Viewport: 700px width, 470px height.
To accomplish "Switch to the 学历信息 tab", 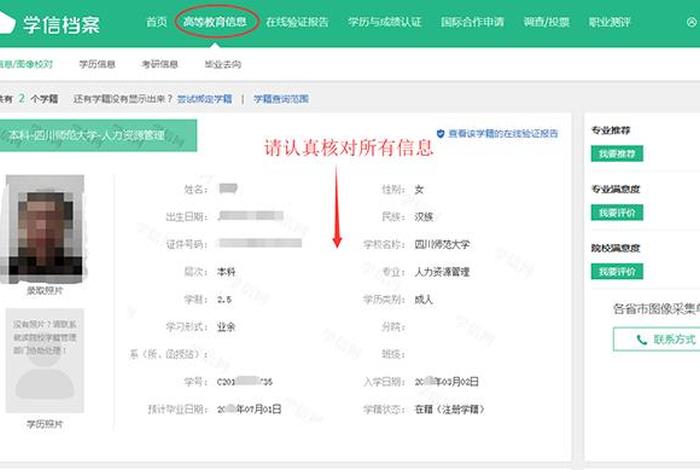I will [98, 65].
